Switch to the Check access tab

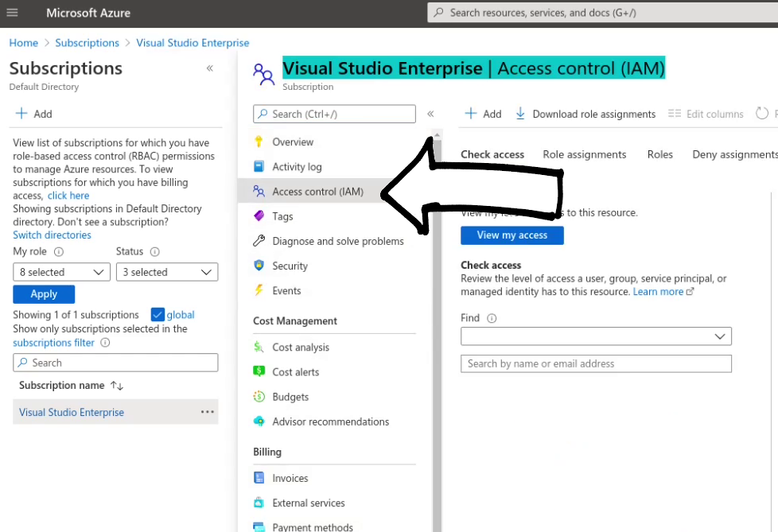[492, 155]
